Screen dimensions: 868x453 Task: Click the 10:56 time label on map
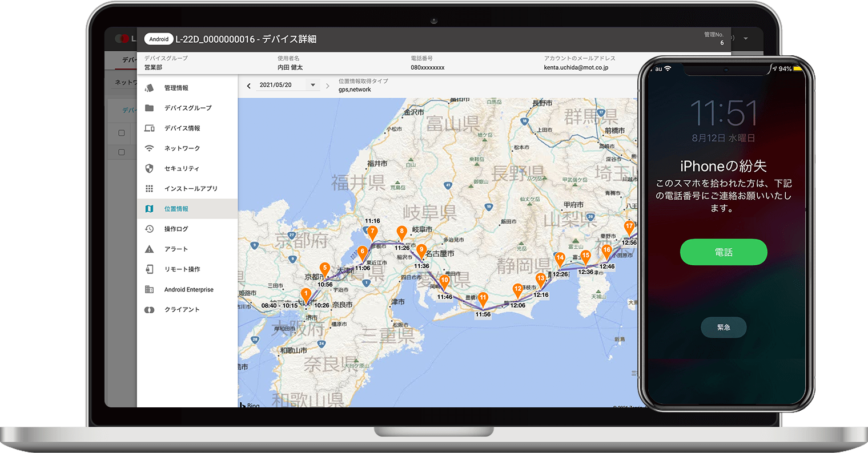tap(325, 284)
